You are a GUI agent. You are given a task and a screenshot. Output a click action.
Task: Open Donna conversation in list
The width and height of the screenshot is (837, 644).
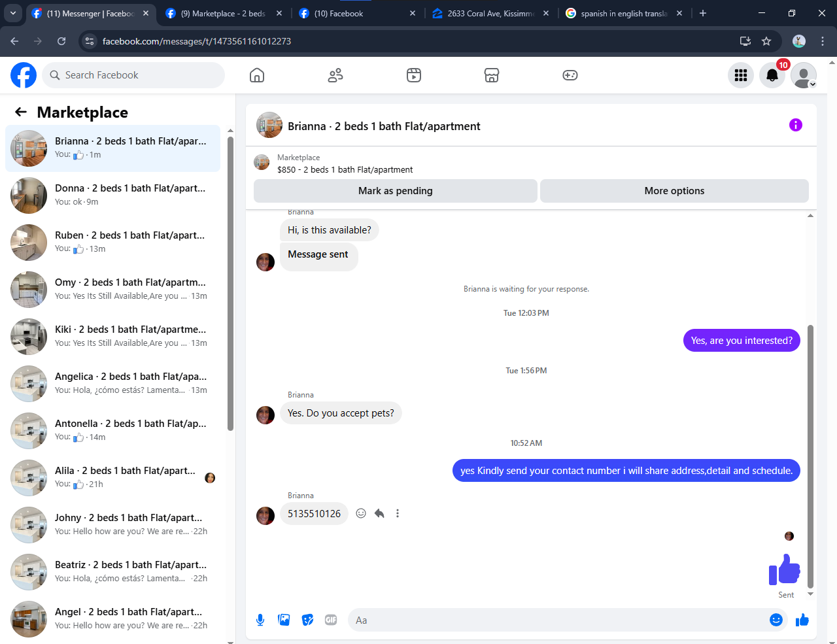112,195
